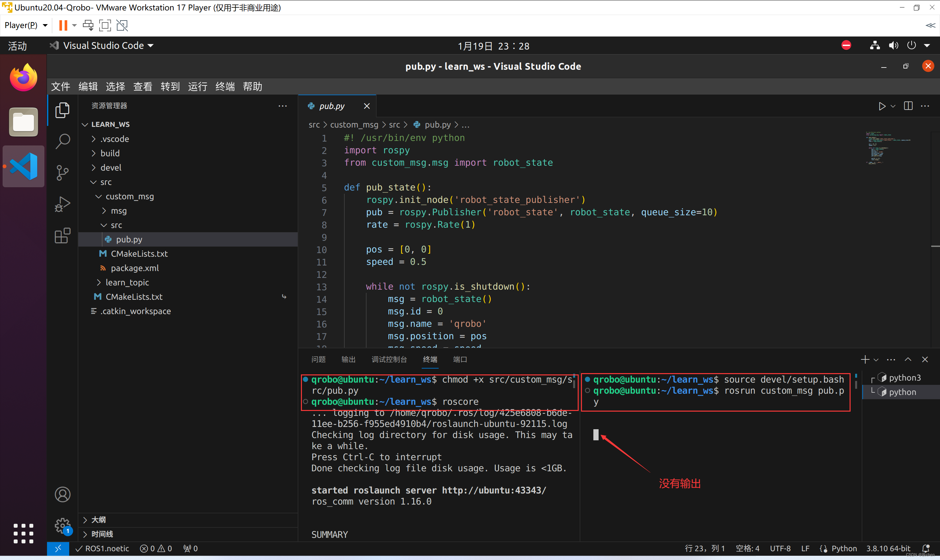940x560 pixels.
Task: Expand the learn_topic folder
Action: tap(188, 282)
